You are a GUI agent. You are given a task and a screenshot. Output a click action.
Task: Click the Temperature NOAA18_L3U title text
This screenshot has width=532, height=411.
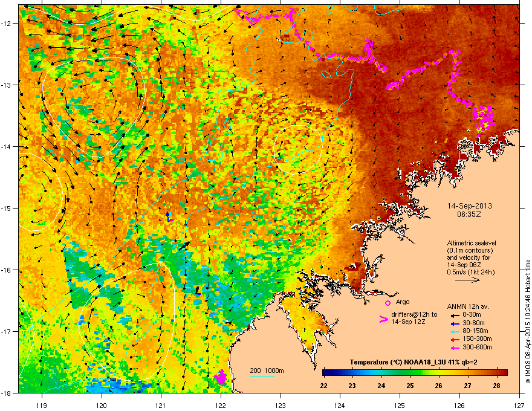tap(414, 363)
